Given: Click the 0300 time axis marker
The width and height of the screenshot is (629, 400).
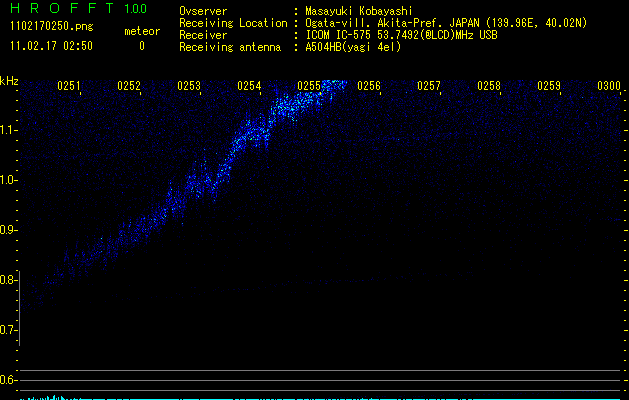Looking at the screenshot, I should [x=609, y=86].
